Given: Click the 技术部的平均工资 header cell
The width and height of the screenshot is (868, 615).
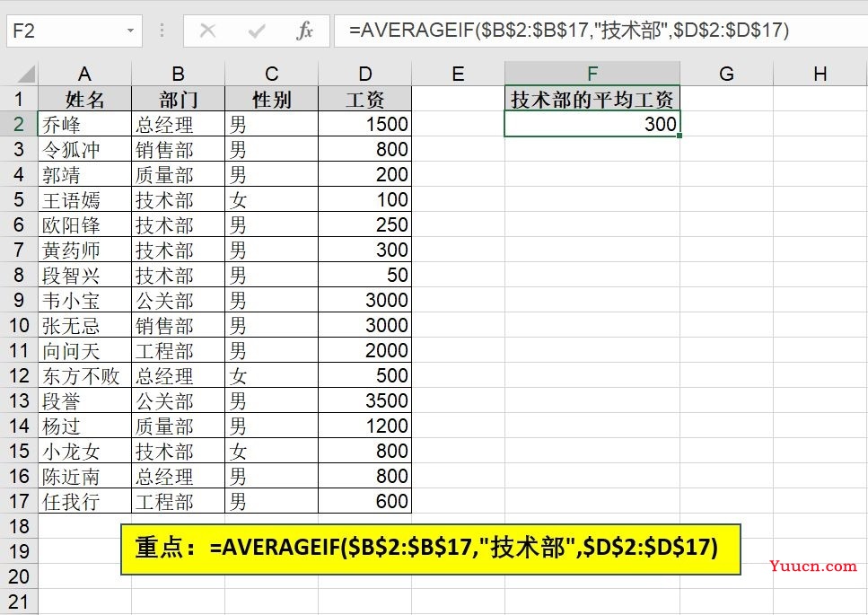Looking at the screenshot, I should point(592,99).
